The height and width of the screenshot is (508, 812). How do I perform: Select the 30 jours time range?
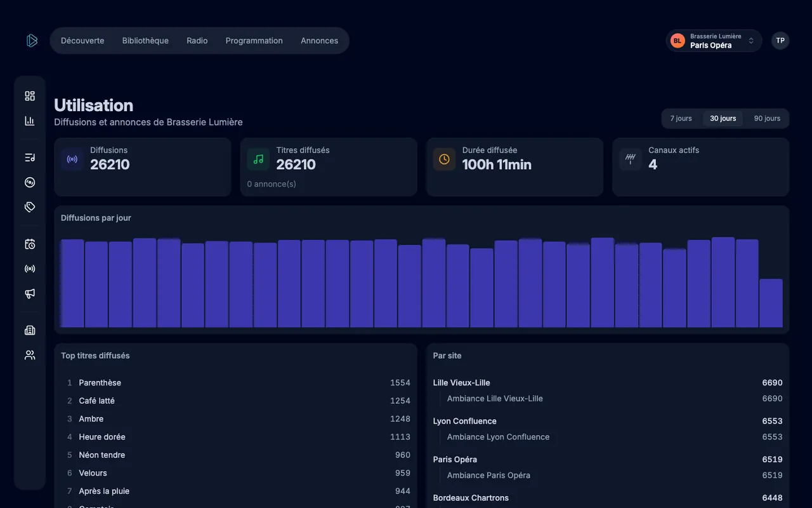[x=723, y=119]
